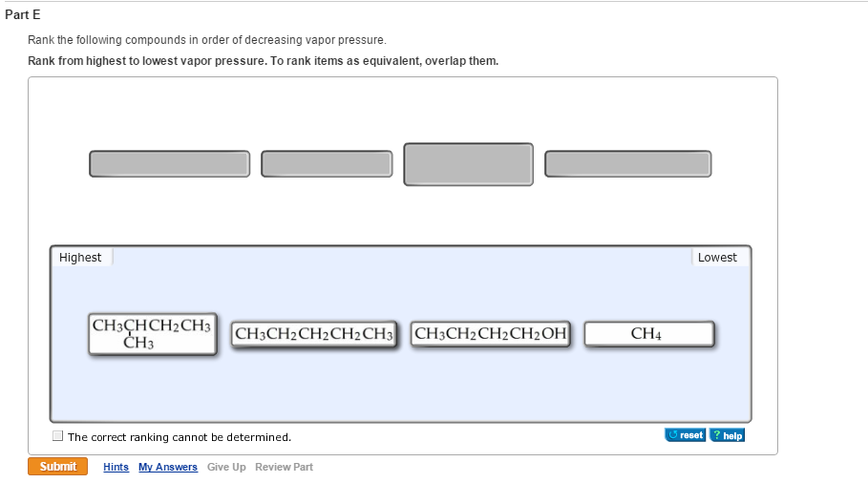The image size is (868, 483).
Task: Select the CH3CH2CH2CH2CH3 compound tile
Action: pos(314,334)
